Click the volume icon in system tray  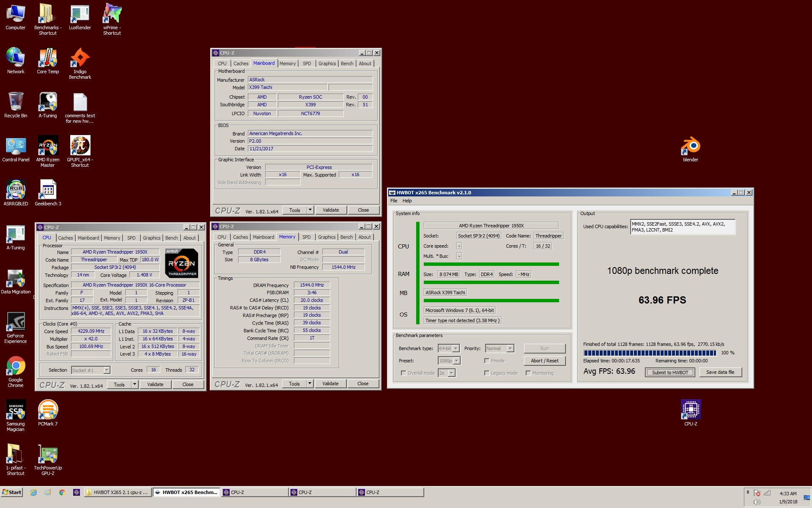[757, 502]
